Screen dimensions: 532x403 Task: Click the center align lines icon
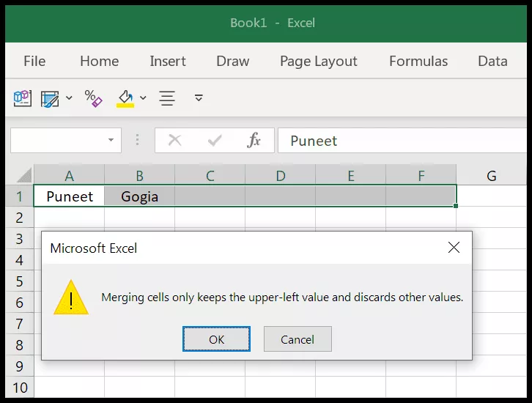(167, 98)
